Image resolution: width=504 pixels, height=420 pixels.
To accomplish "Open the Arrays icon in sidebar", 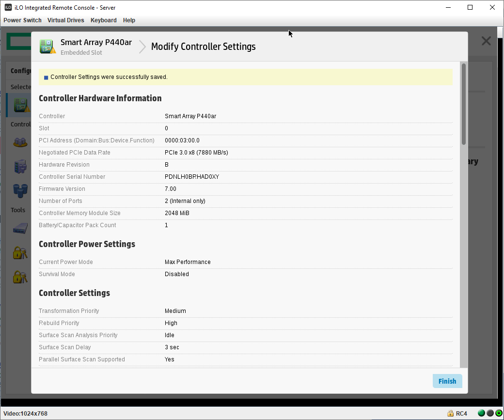I will click(20, 142).
